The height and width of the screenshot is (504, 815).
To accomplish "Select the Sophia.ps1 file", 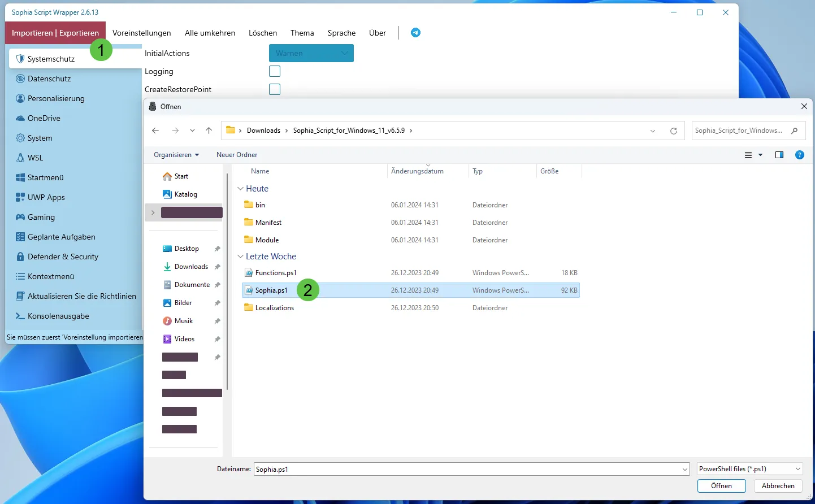I will point(410,290).
